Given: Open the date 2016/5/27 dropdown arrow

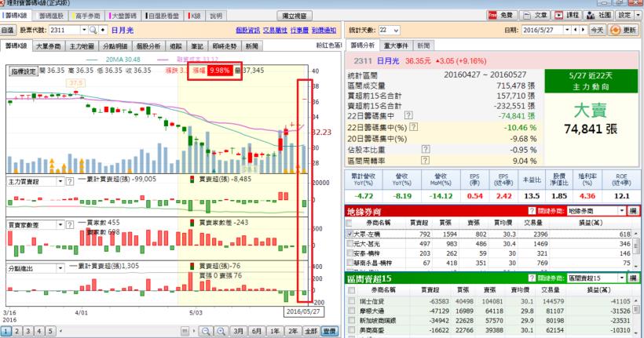Looking at the screenshot, I should pos(567,30).
